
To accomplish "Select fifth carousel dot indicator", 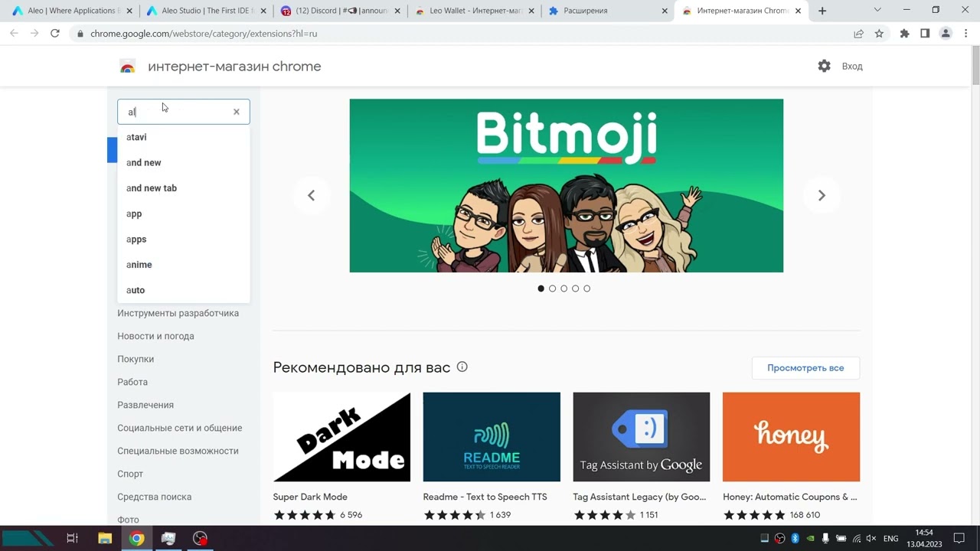I will coord(587,289).
